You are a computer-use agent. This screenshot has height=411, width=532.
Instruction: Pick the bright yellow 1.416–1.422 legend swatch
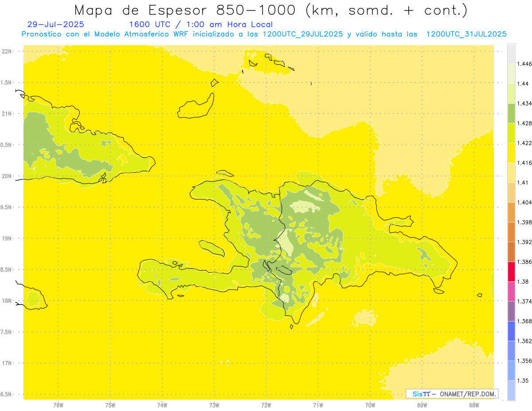[x=511, y=153]
